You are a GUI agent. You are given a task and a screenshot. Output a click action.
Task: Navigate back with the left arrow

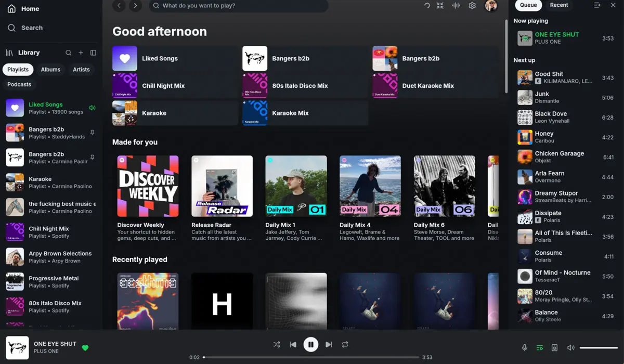[119, 6]
